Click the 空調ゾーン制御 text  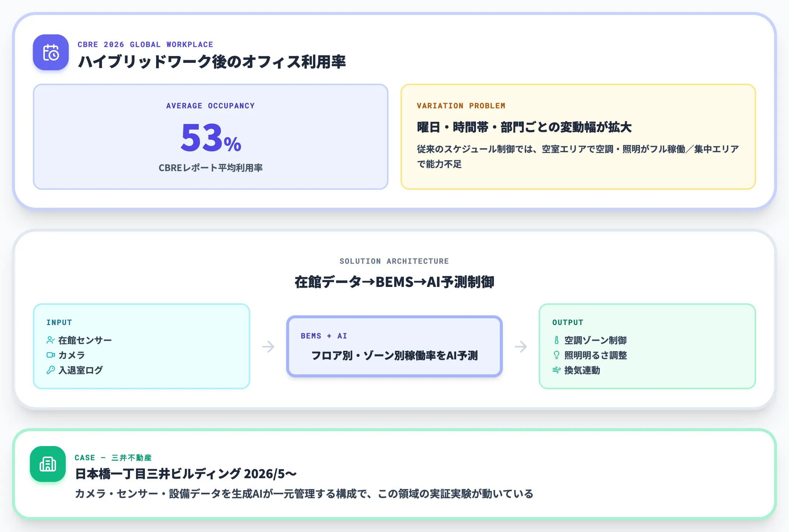595,340
